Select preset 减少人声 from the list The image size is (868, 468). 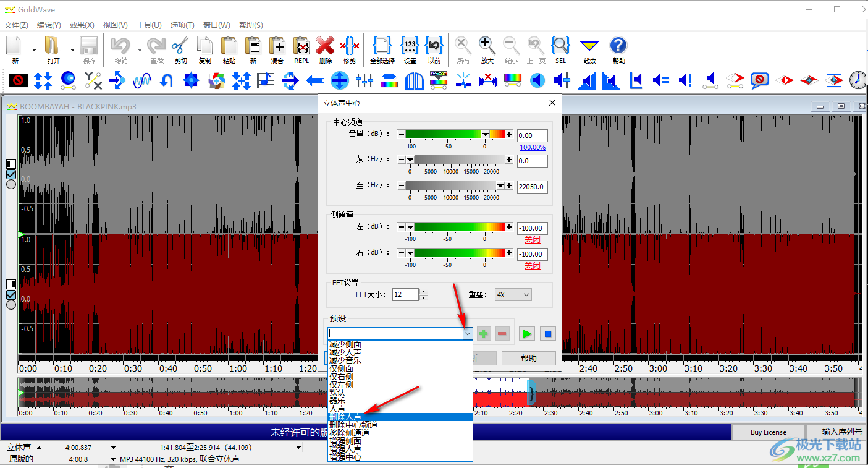pyautogui.click(x=400, y=352)
